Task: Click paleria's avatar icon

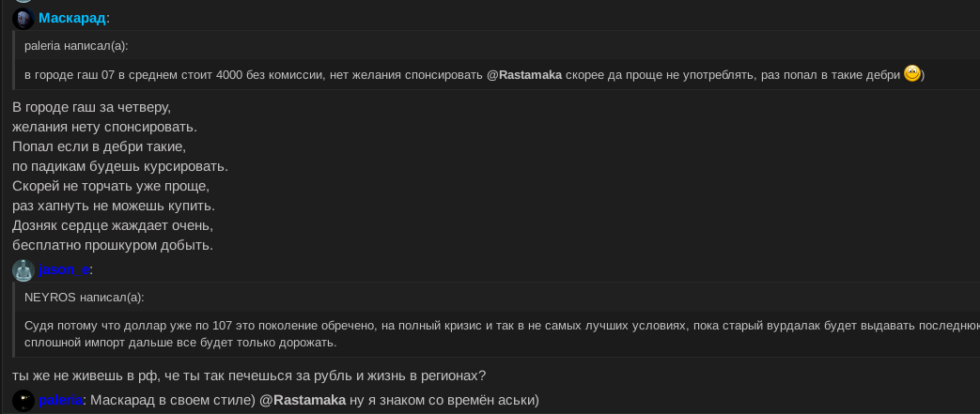Action: [x=23, y=401]
